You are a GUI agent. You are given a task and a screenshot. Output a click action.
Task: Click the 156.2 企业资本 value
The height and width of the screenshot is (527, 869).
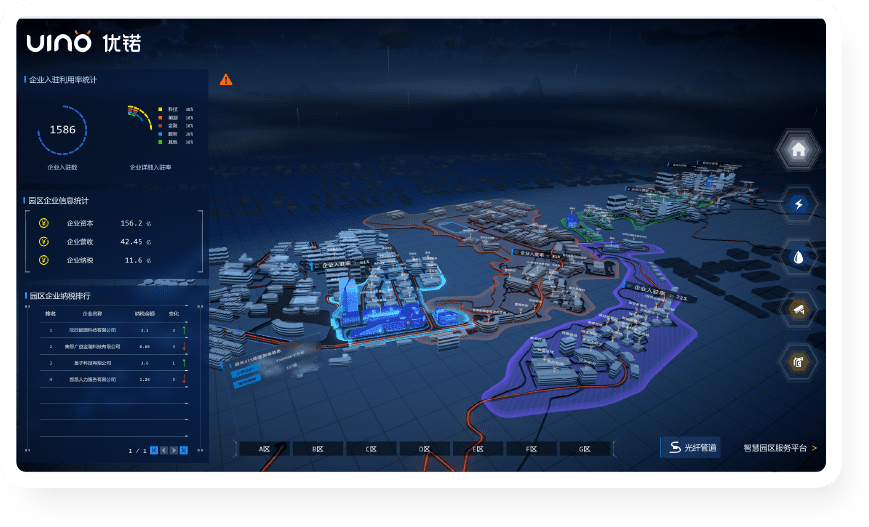132,223
